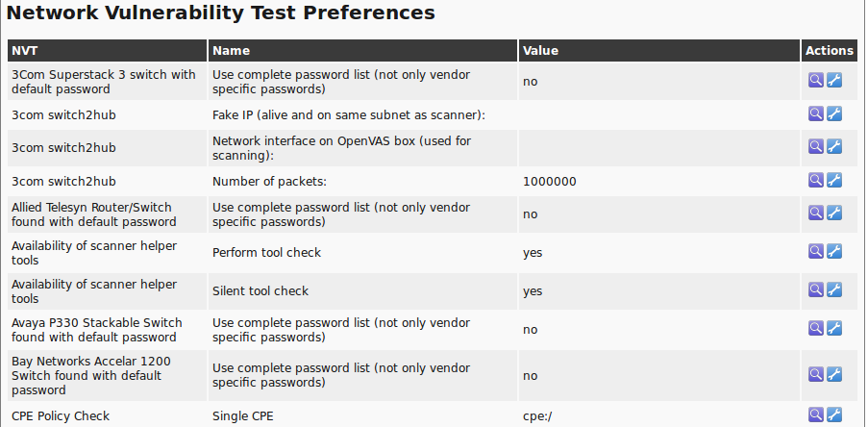View details of Avaya P330 Stackable Switch preference

click(815, 329)
